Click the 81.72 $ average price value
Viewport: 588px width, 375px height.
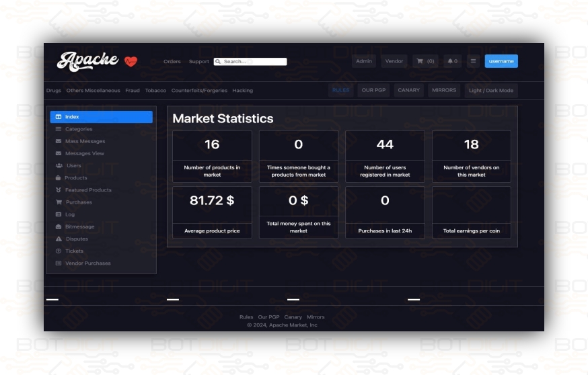212,200
